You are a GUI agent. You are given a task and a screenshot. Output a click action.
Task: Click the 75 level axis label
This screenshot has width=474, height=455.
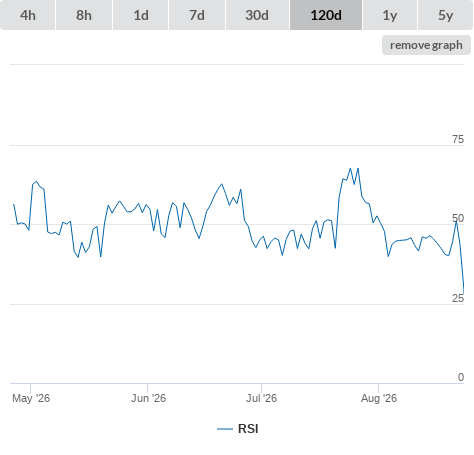pyautogui.click(x=458, y=139)
